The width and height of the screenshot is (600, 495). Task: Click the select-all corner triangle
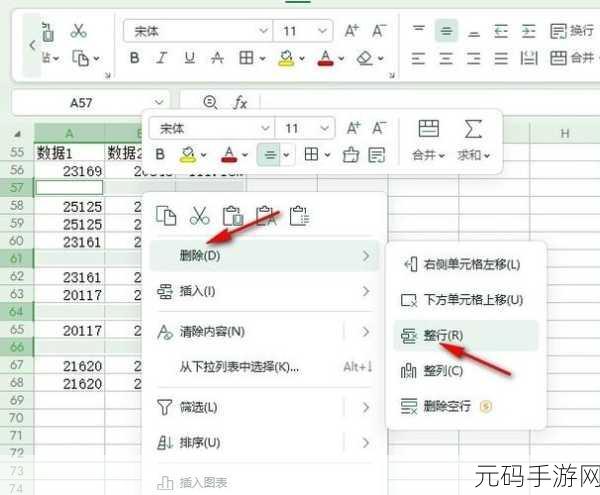click(x=17, y=134)
